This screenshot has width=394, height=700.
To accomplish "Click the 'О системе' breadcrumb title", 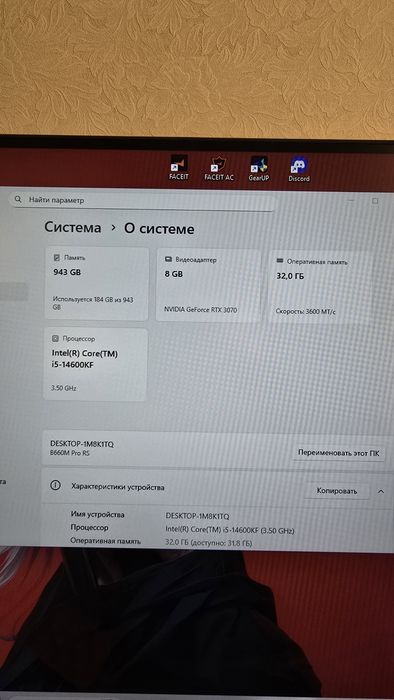I will point(159,229).
